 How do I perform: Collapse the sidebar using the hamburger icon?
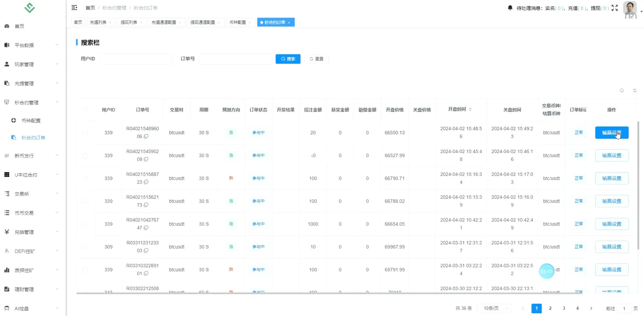[74, 7]
